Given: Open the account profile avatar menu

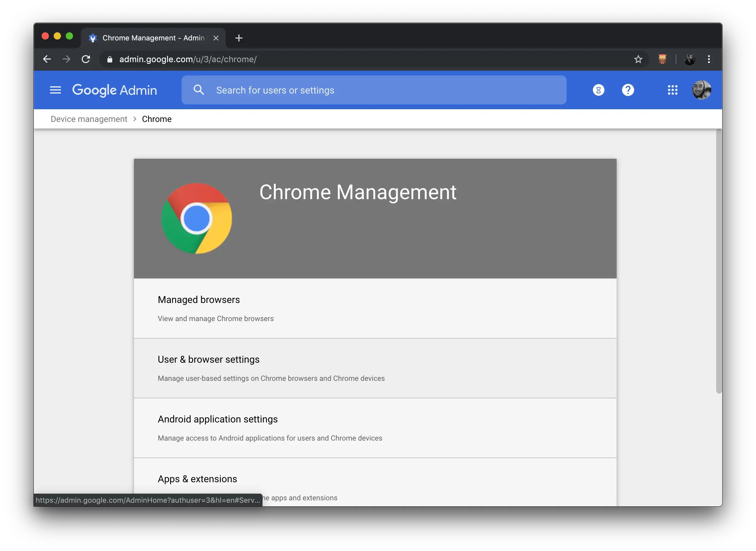Looking at the screenshot, I should coord(701,90).
